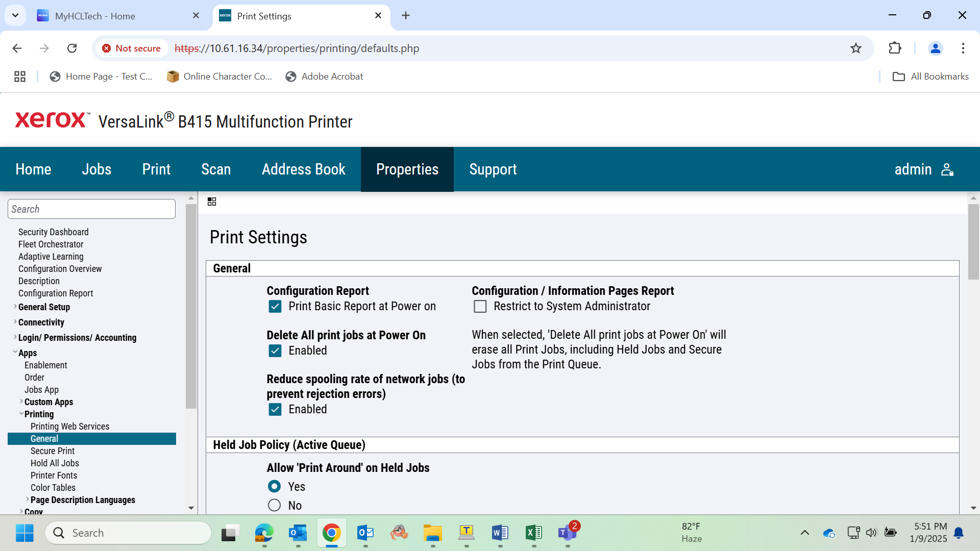Select No for Print Around on Held Jobs
The width and height of the screenshot is (980, 551).
275,505
